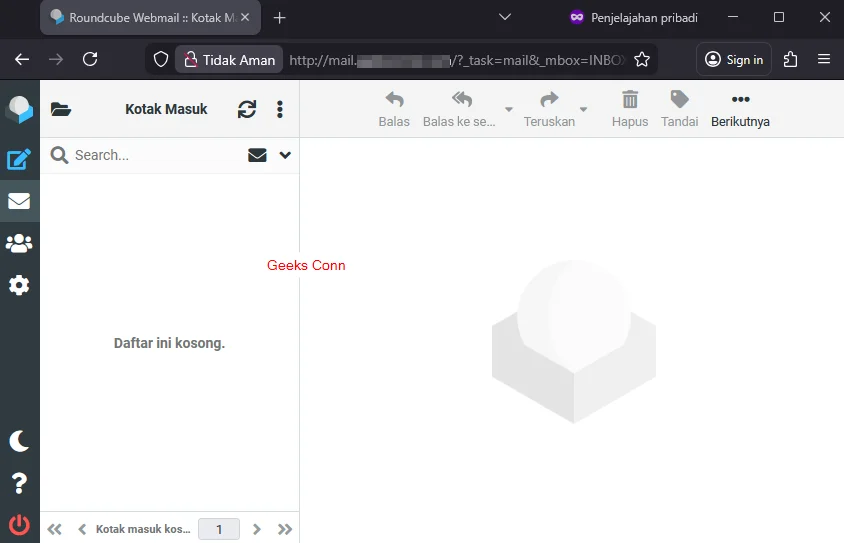Open the browser hamburger application menu
Image resolution: width=844 pixels, height=543 pixels.
pyautogui.click(x=824, y=59)
